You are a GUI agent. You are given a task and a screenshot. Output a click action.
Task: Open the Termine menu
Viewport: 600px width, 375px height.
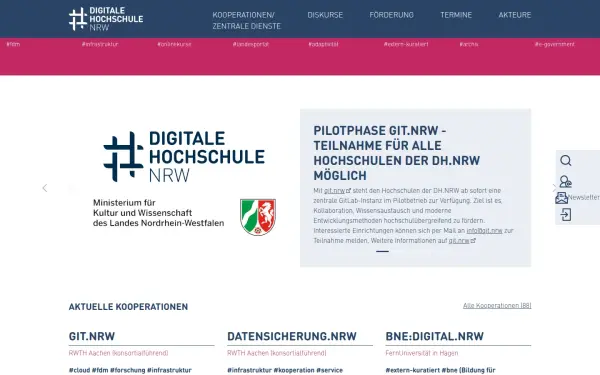pos(456,15)
